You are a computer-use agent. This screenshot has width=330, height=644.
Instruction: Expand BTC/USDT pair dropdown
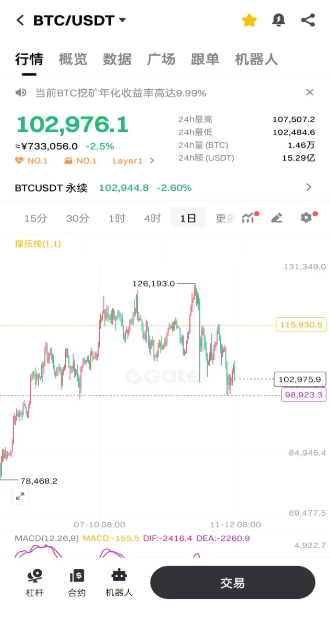tap(122, 20)
